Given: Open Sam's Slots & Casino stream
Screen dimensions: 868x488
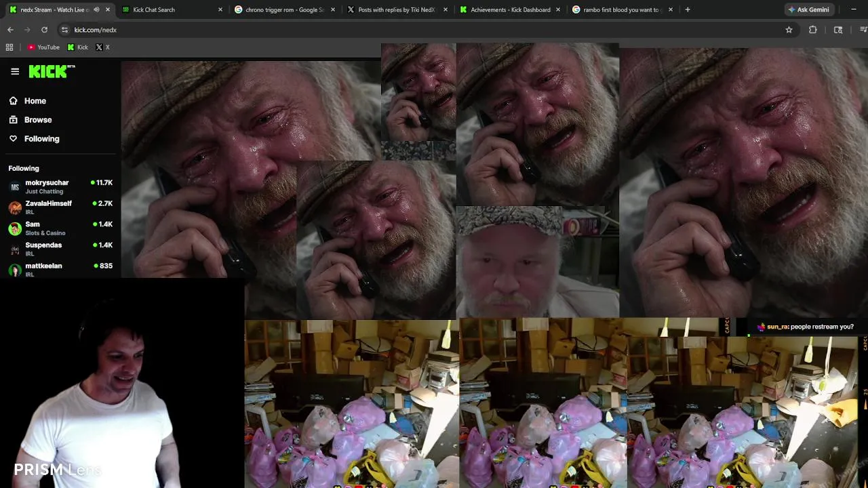Looking at the screenshot, I should tap(60, 228).
